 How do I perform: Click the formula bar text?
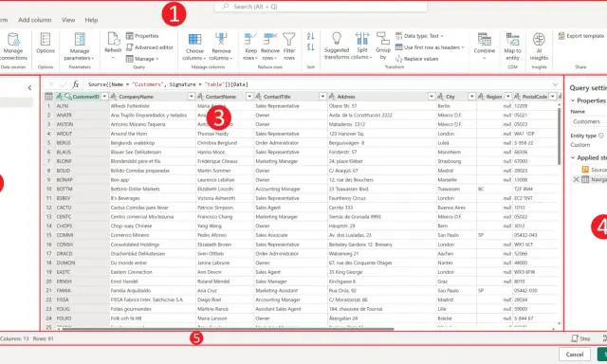click(x=168, y=84)
